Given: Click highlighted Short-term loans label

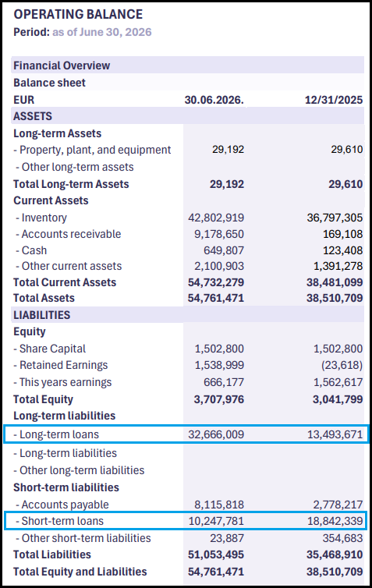Looking at the screenshot, I should 60,521.
